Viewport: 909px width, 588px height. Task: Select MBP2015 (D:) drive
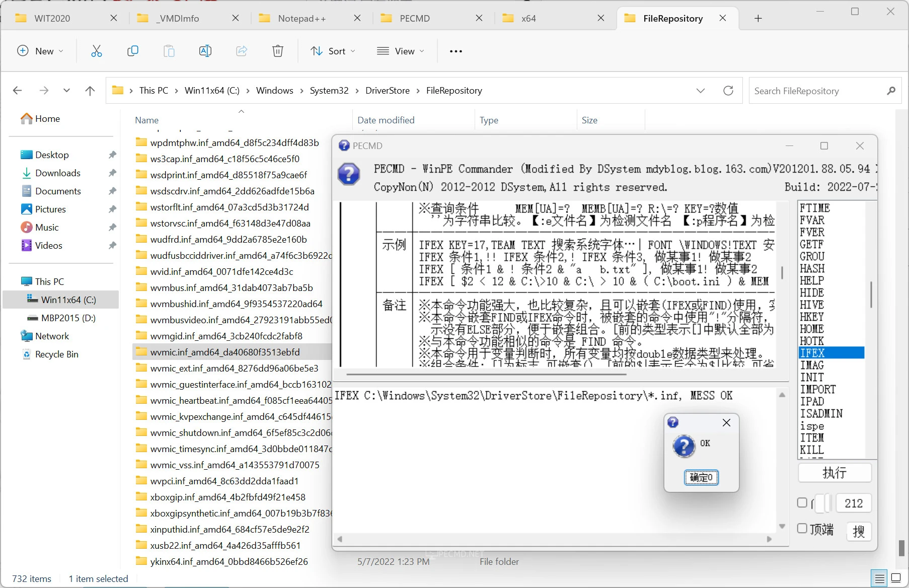(x=61, y=318)
